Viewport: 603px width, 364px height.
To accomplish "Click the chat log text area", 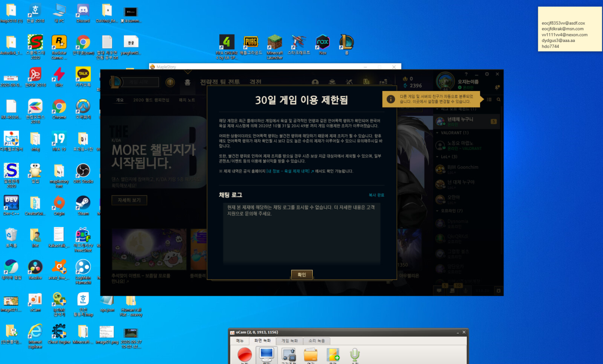I will [x=301, y=233].
